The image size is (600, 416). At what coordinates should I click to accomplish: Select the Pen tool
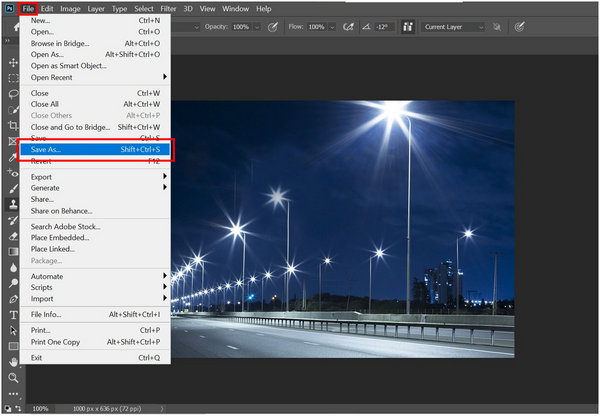pos(13,299)
